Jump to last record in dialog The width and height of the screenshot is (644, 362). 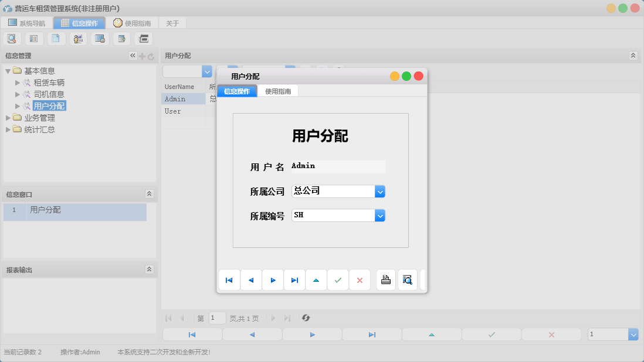pyautogui.click(x=294, y=280)
